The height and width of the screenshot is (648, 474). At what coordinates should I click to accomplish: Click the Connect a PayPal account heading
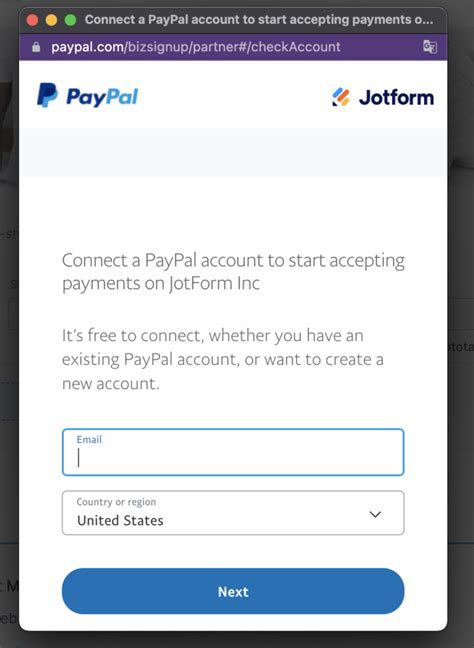point(233,272)
